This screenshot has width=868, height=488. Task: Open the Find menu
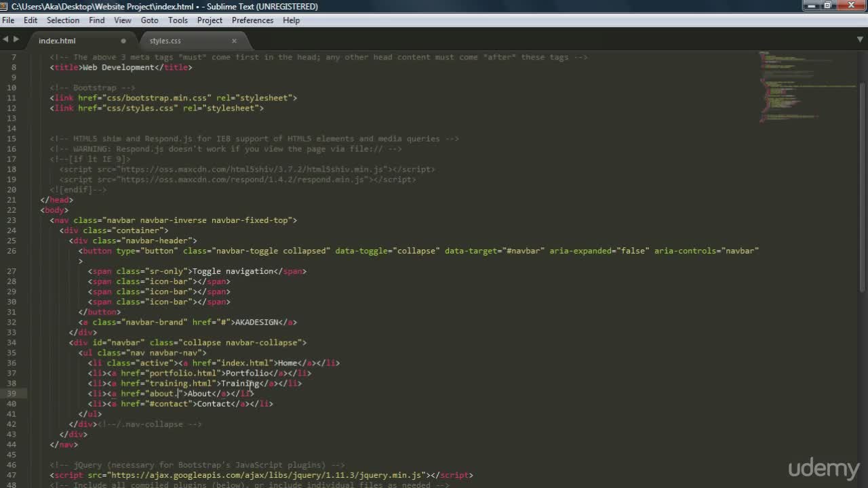[97, 20]
